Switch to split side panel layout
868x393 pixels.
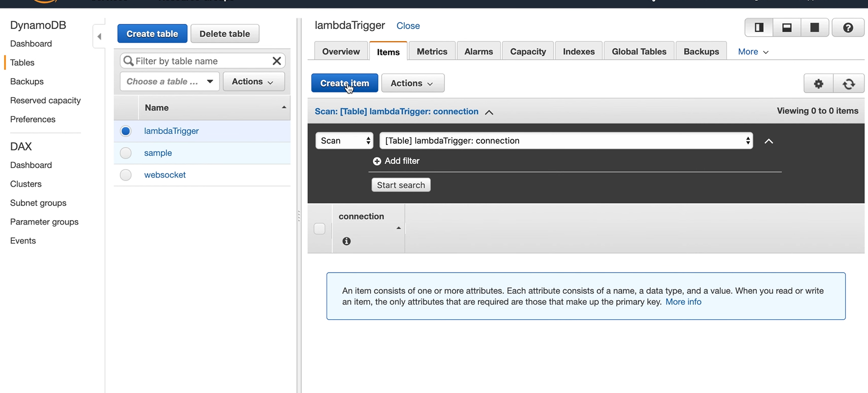[759, 28]
